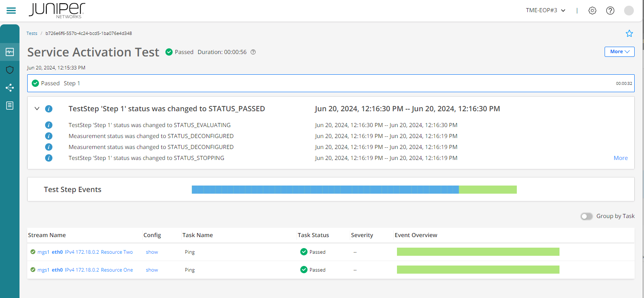644x298 pixels.
Task: Open the document list sidebar icon
Action: 10,106
